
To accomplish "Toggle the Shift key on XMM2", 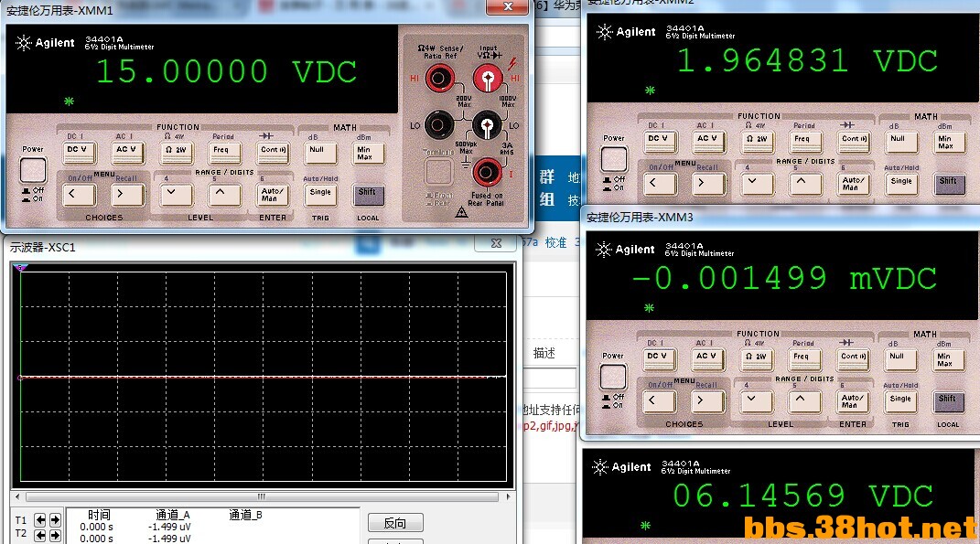I will point(950,184).
